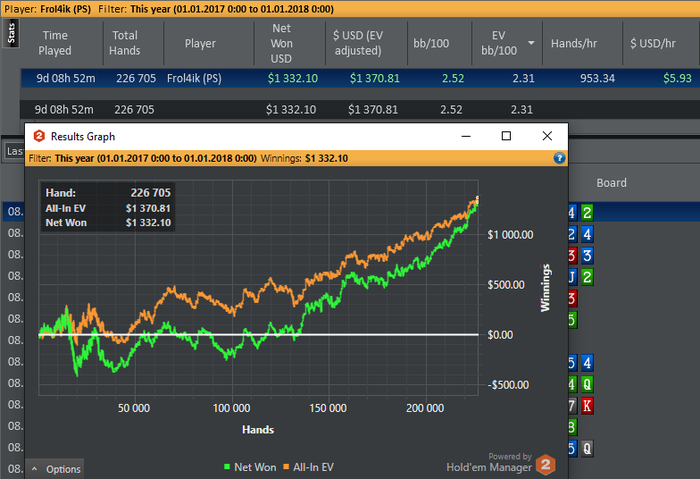The image size is (700, 479).
Task: Click the 100 000 hands axis tick
Action: [231, 408]
